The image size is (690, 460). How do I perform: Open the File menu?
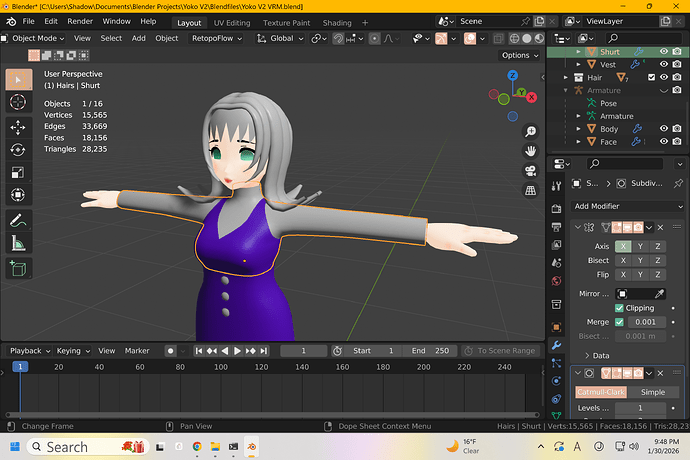coord(28,21)
